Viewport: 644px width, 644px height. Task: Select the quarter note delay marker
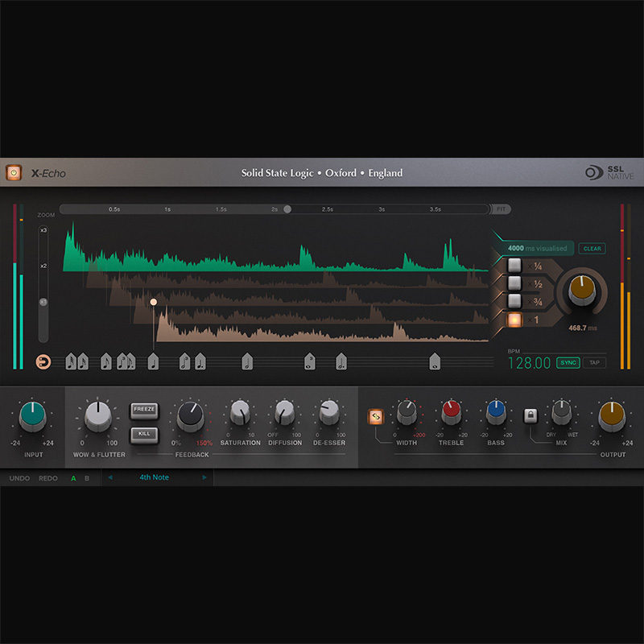(153, 361)
